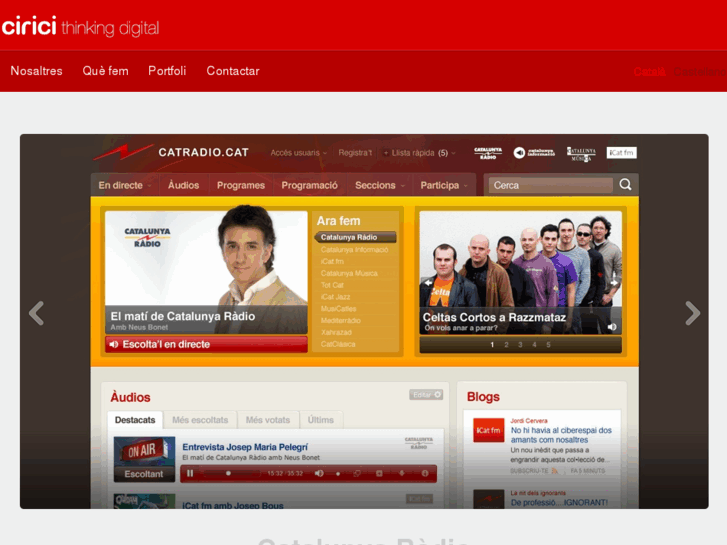This screenshot has width=727, height=545.
Task: Go to featured slide 3
Action: click(520, 345)
